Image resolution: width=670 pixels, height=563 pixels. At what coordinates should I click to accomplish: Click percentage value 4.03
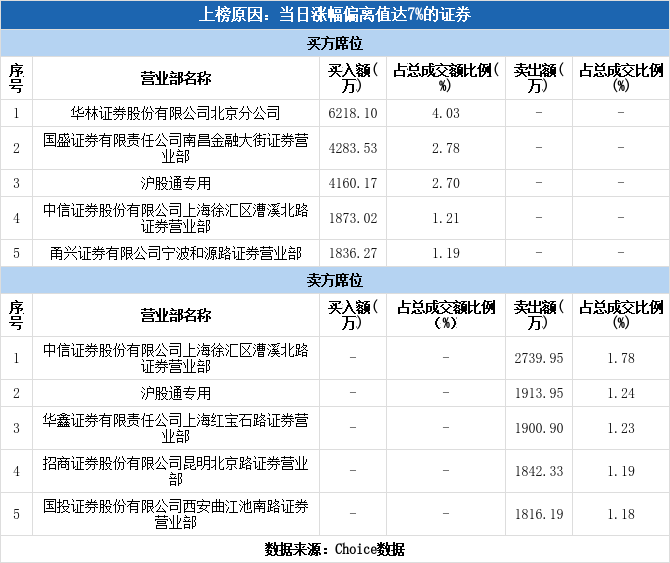pos(446,113)
